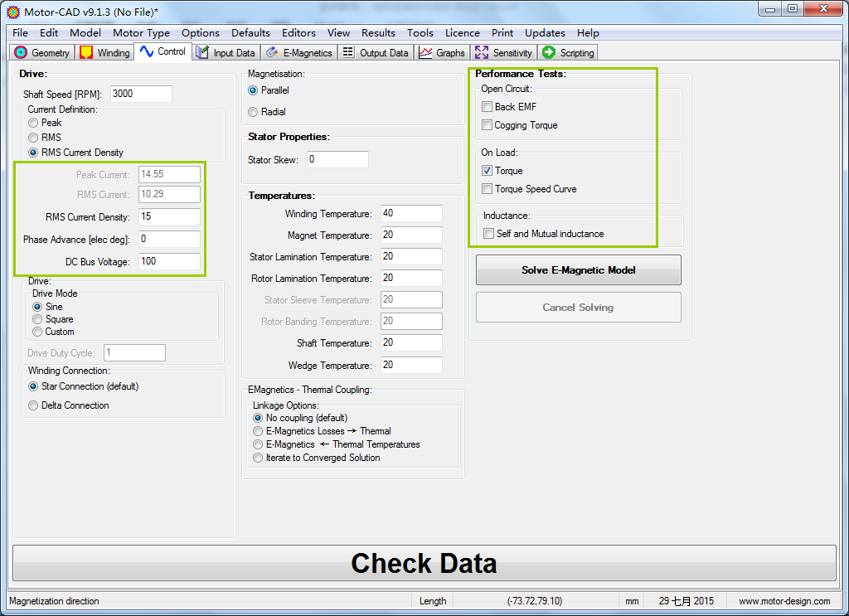Image resolution: width=849 pixels, height=616 pixels.
Task: Click the Graphs tab icon
Action: tap(425, 53)
